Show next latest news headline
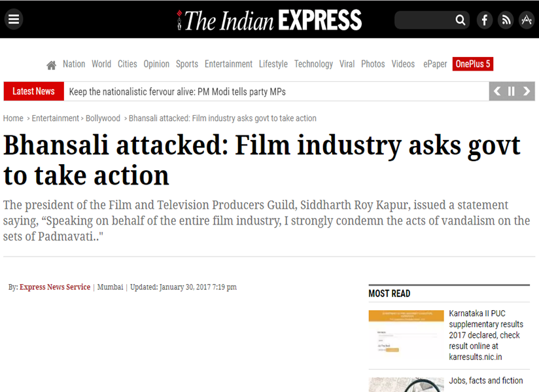Viewport: 539px width, 392px height. pyautogui.click(x=527, y=92)
